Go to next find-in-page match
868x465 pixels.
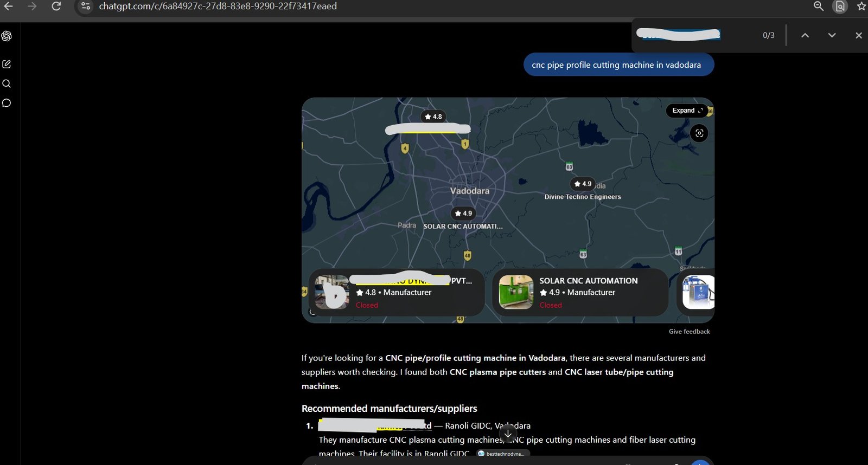tap(832, 35)
